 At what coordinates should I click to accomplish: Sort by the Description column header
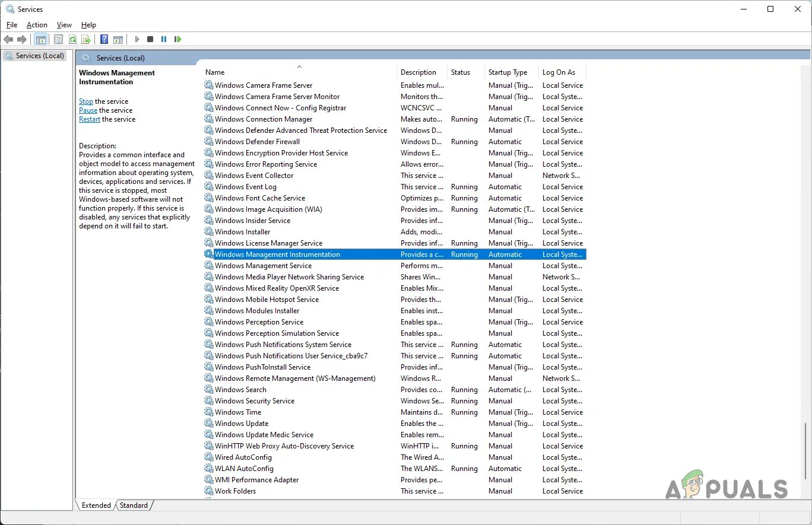421,72
